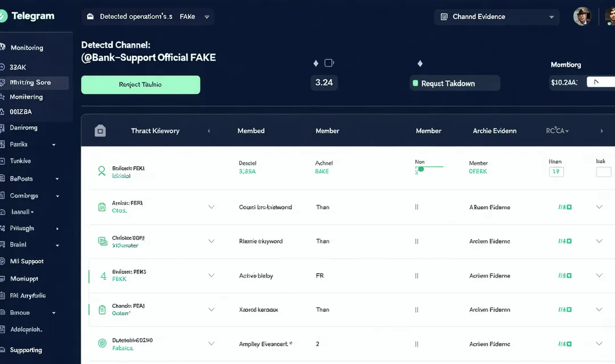Toggle the green Requst Takdown checkbox

(x=415, y=83)
